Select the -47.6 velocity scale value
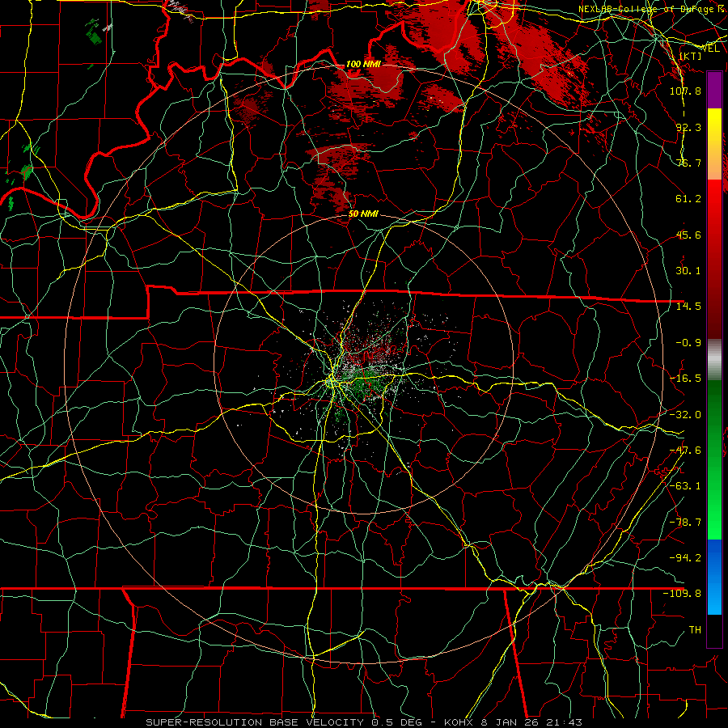The width and height of the screenshot is (728, 728). click(x=685, y=450)
